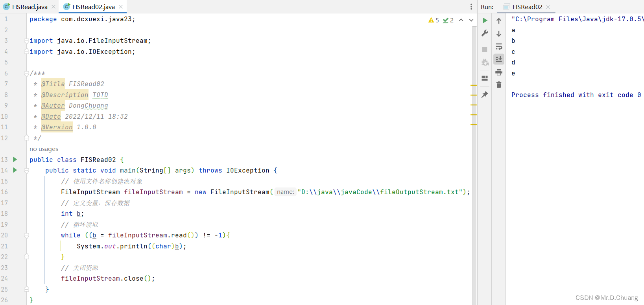This screenshot has width=644, height=305.
Task: Clear console with trash can icon
Action: 499,85
